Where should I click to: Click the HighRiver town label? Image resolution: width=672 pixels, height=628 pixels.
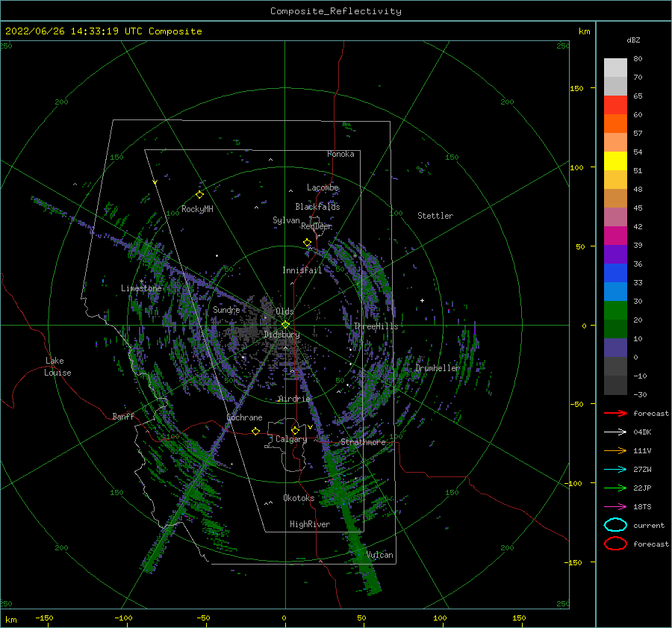tap(310, 524)
